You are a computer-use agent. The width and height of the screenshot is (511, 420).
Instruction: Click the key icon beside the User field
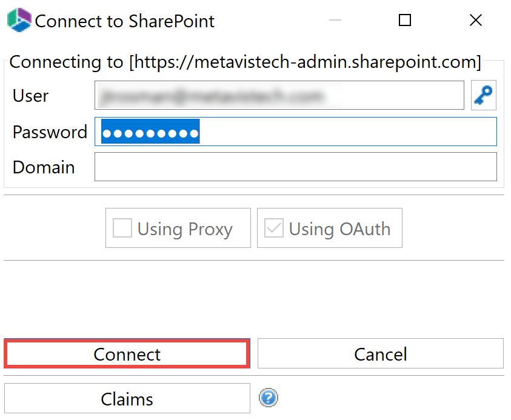point(483,95)
